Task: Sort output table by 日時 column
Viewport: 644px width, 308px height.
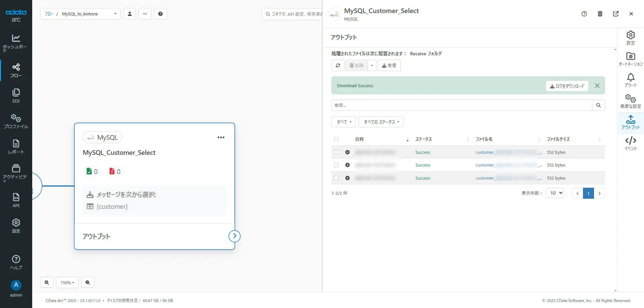Action: click(x=382, y=139)
